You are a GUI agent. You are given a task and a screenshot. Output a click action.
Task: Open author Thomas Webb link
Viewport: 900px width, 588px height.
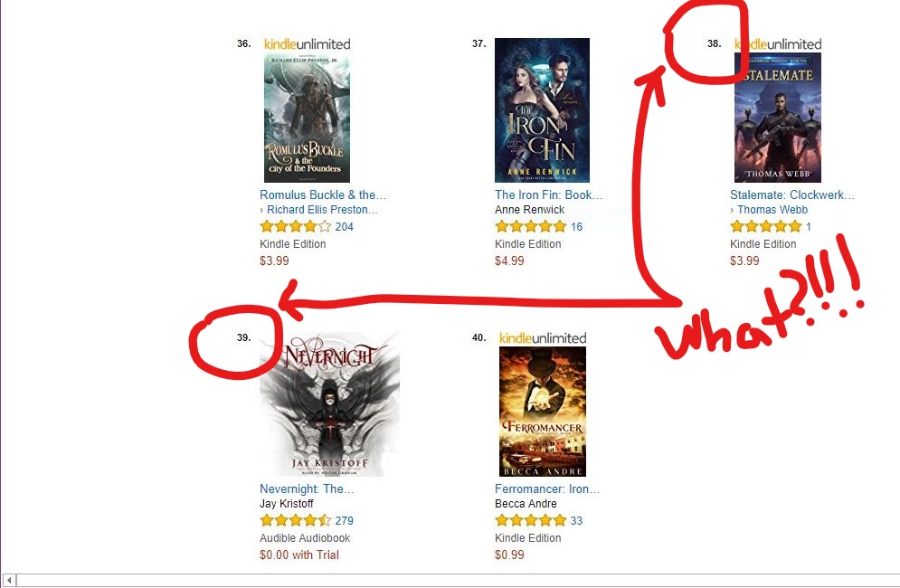coord(772,210)
